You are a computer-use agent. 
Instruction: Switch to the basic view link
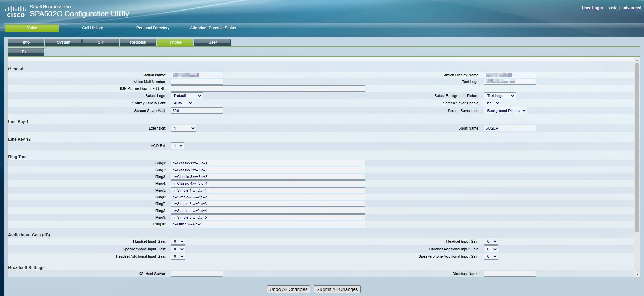point(612,8)
